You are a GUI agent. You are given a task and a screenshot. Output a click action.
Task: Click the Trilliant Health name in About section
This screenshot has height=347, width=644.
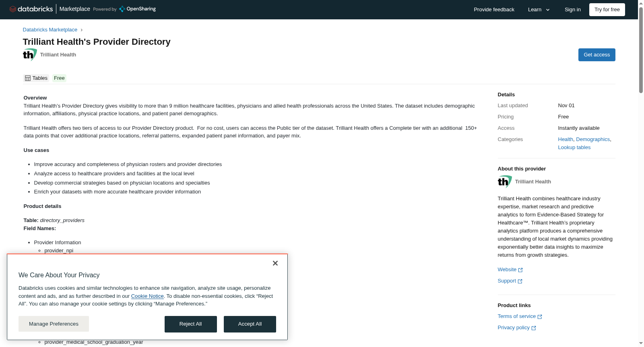533,182
